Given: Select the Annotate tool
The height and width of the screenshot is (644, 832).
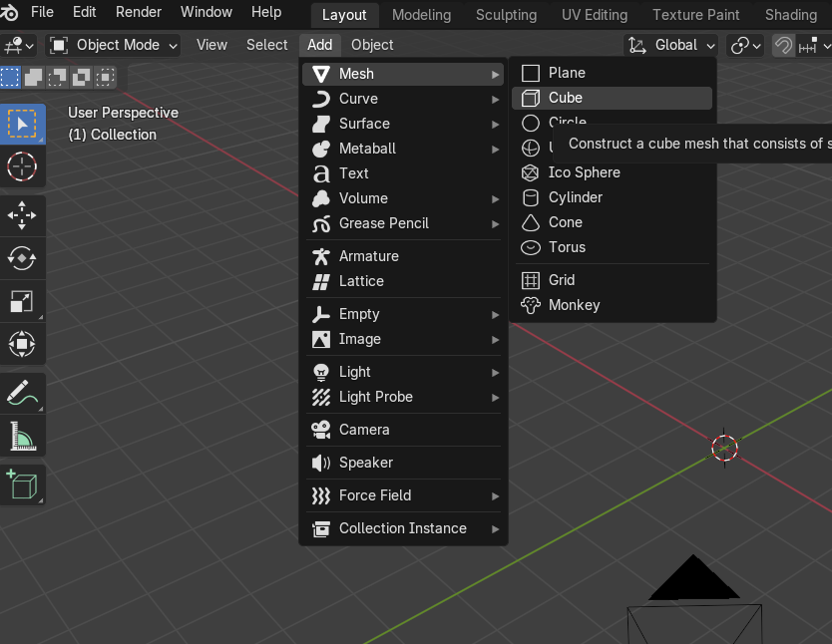Looking at the screenshot, I should point(22,393).
